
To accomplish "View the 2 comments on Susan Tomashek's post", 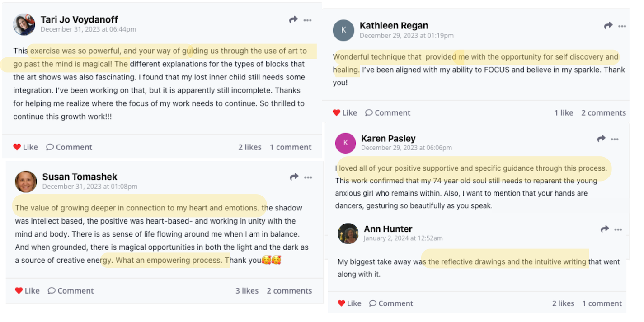I will coord(289,290).
